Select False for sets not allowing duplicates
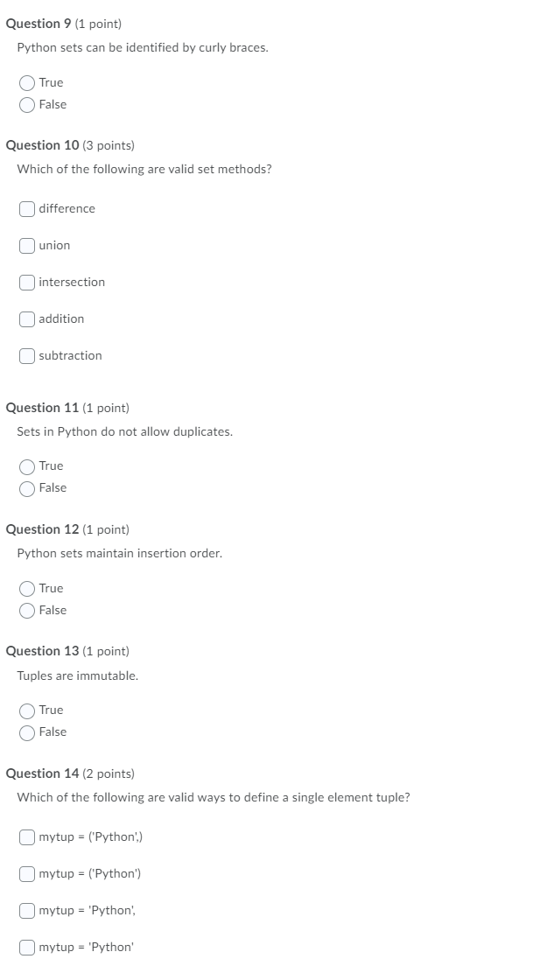The image size is (554, 980). point(27,487)
